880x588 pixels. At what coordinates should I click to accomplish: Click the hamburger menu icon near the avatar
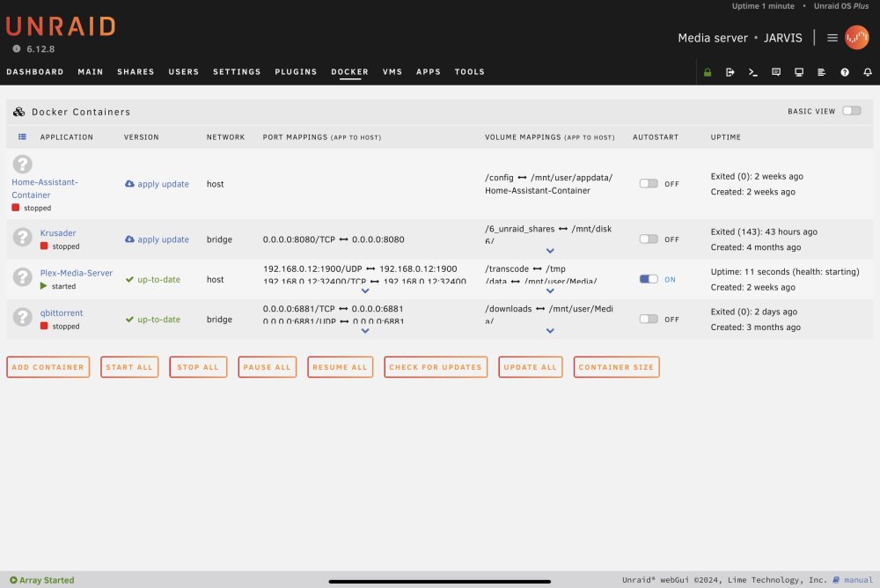[x=832, y=38]
